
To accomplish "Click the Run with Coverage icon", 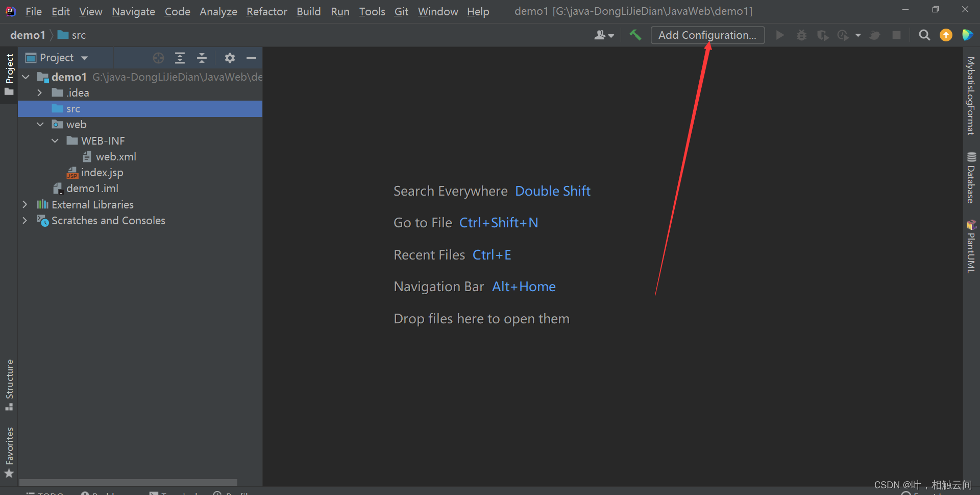I will coord(822,35).
